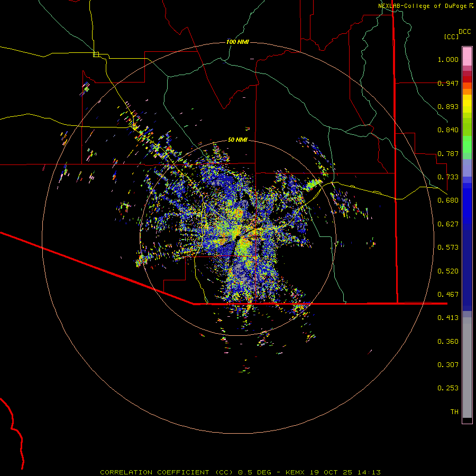Click the 0.627 scale value
476x476 pixels.
pyautogui.click(x=448, y=224)
